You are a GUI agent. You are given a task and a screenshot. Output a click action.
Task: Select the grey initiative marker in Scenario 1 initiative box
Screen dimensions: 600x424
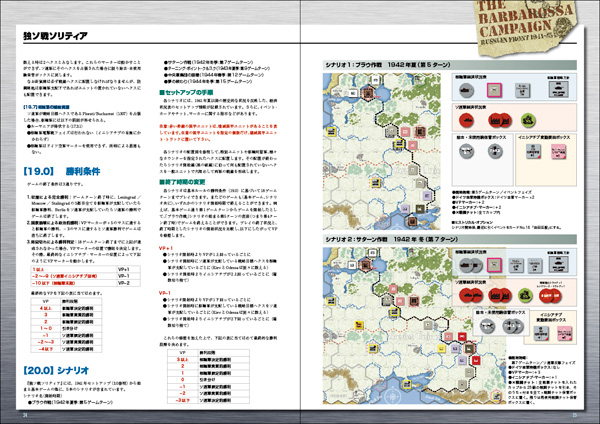[x=533, y=152]
